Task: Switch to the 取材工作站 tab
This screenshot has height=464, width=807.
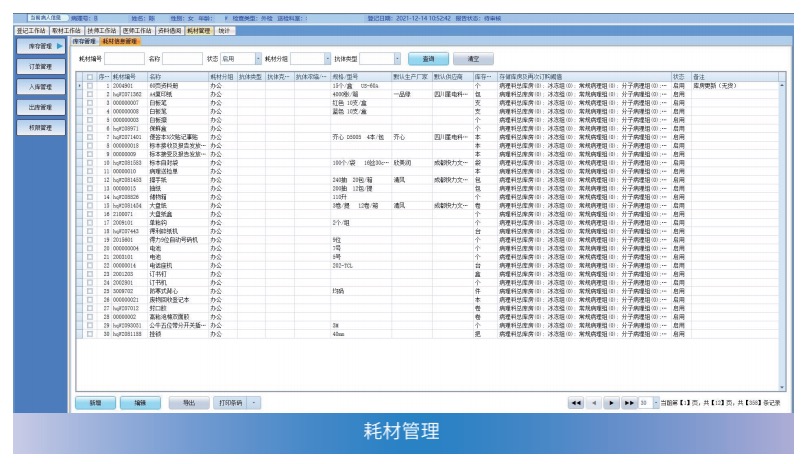Action: (x=66, y=31)
